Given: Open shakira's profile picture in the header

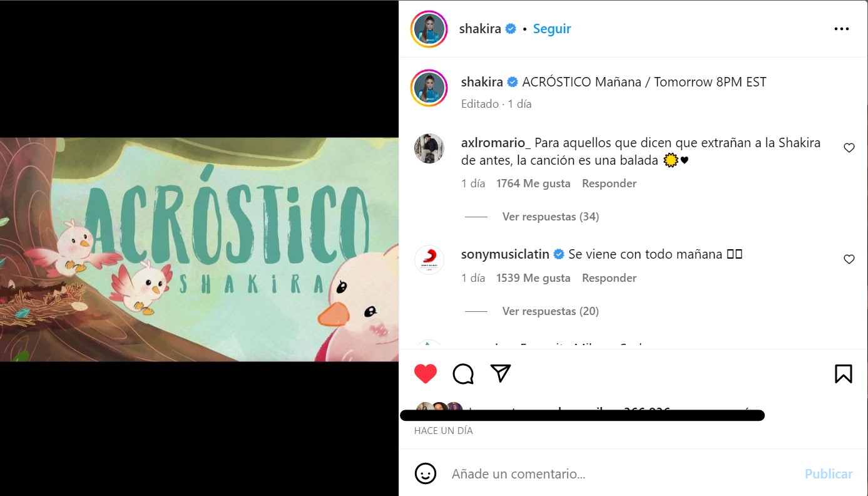Looking at the screenshot, I should pos(429,29).
